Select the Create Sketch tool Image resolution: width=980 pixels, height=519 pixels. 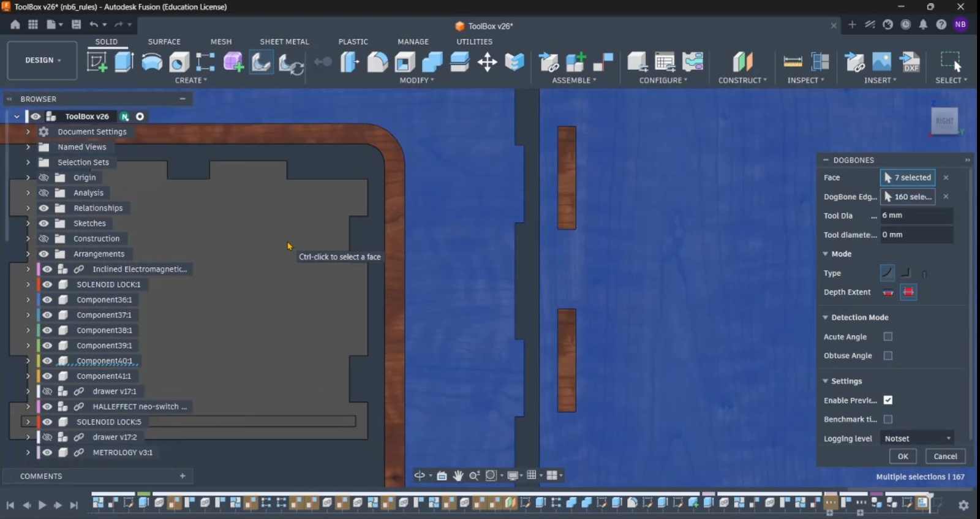(97, 62)
